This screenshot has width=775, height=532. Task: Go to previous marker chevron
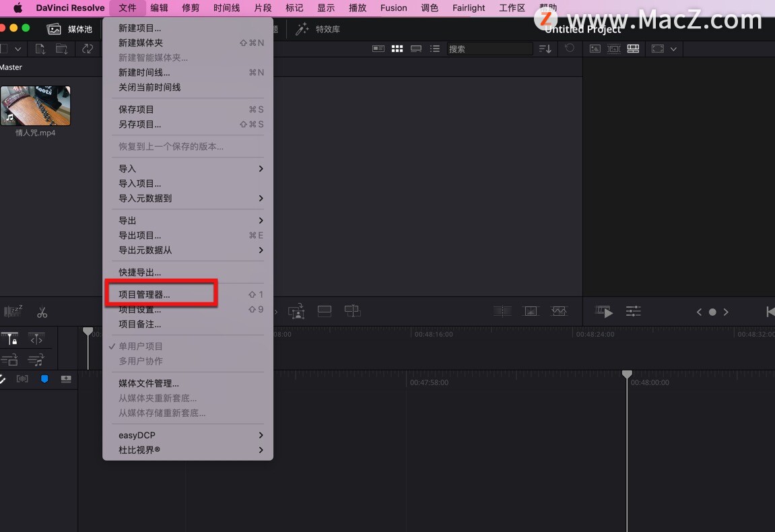[x=699, y=312]
